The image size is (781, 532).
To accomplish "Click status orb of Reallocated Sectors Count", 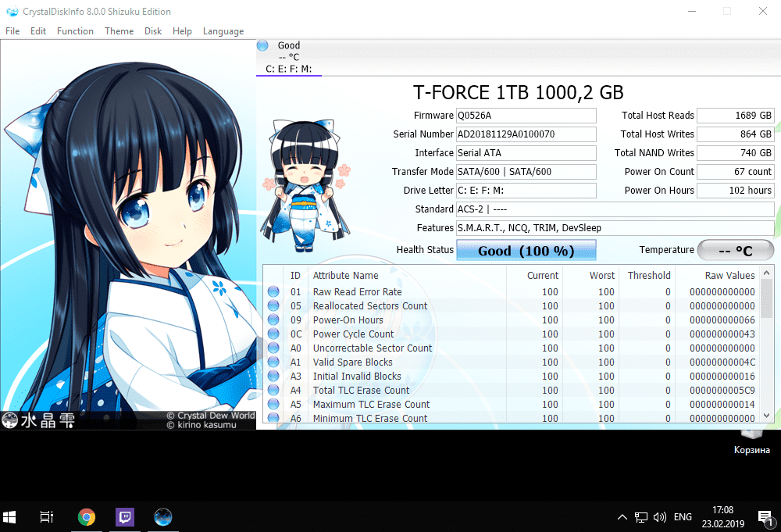I will [273, 305].
